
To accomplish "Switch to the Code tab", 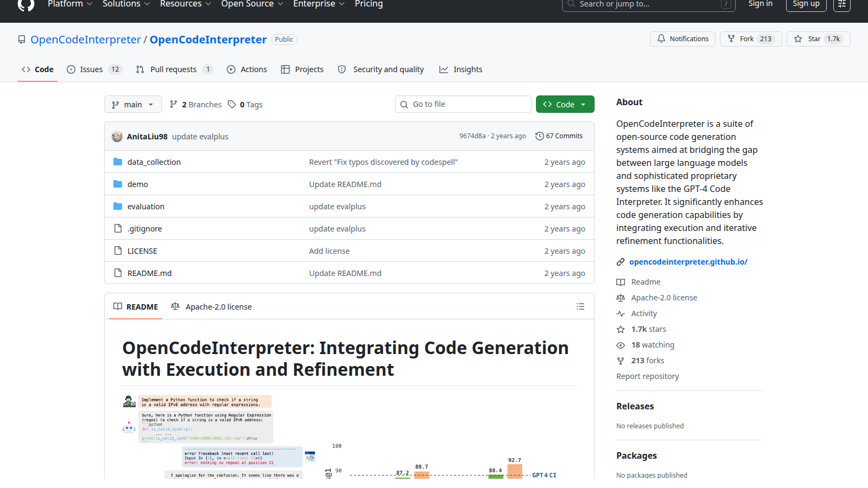I will pyautogui.click(x=37, y=69).
